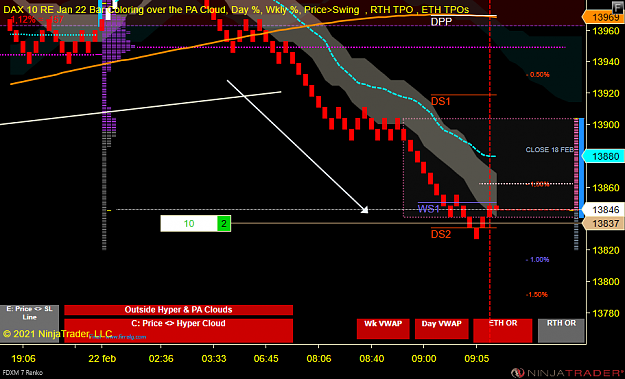Click the FDXM 7 Renko instrument label

[22, 373]
